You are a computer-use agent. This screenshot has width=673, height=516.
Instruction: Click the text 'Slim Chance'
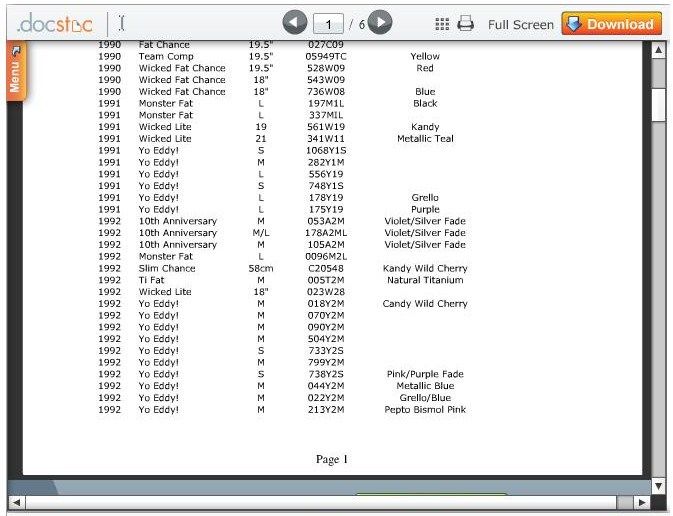tap(167, 268)
